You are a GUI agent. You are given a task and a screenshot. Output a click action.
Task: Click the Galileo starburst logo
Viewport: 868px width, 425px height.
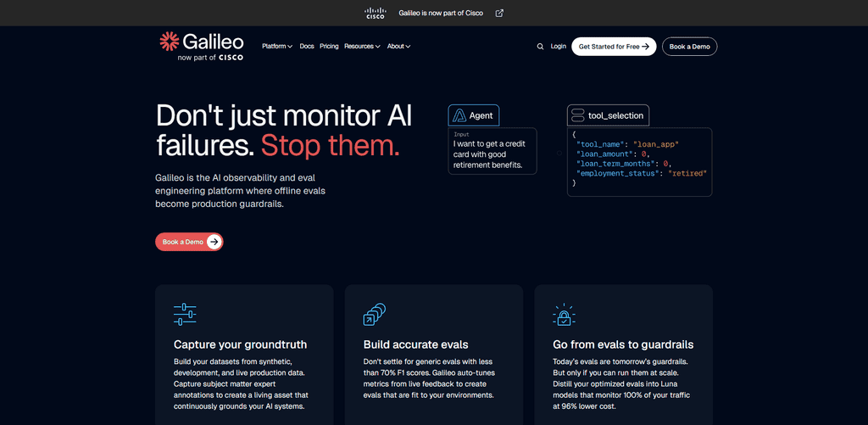pos(169,42)
